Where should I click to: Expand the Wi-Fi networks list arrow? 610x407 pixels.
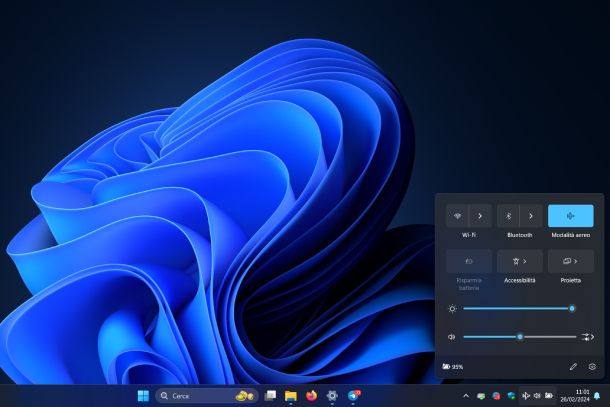coord(481,215)
